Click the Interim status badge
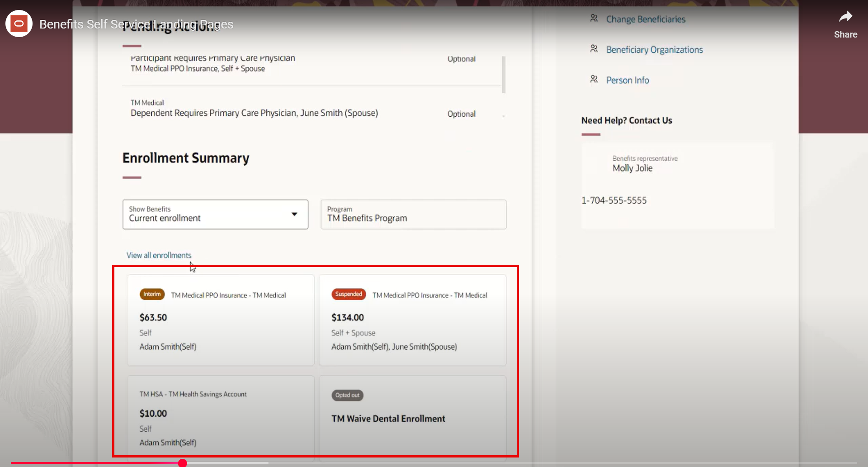 (x=152, y=294)
